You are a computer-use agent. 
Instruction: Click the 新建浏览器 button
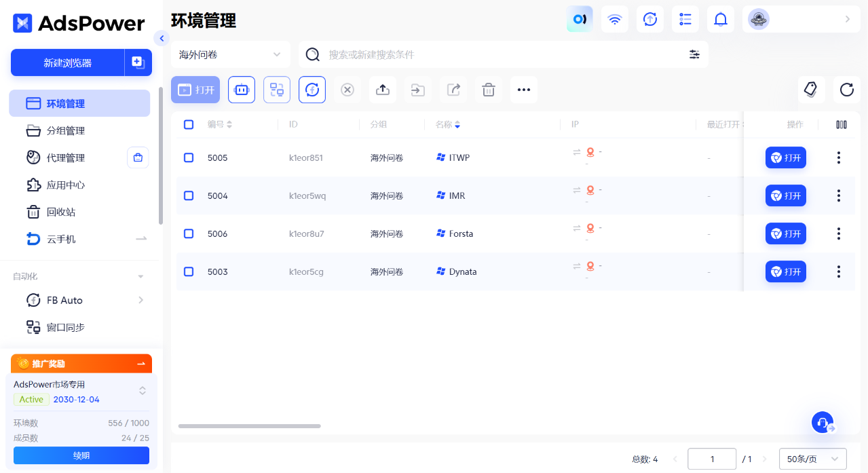[67, 62]
